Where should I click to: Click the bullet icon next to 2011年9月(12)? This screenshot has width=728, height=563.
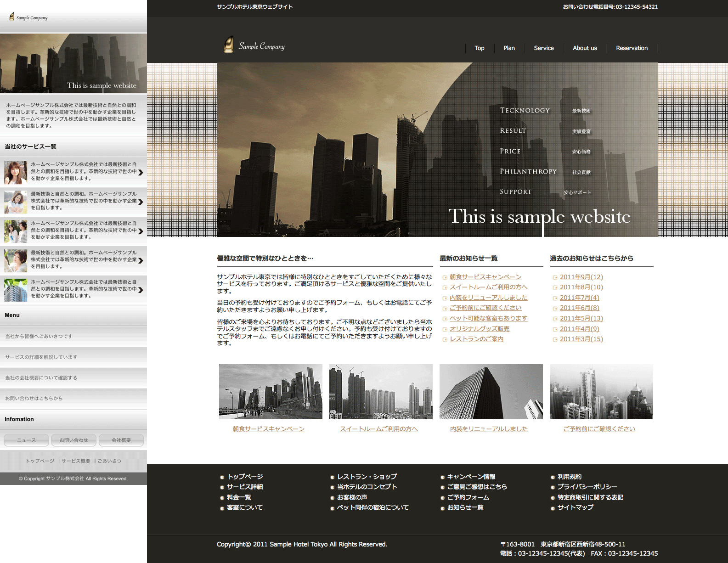tap(555, 277)
